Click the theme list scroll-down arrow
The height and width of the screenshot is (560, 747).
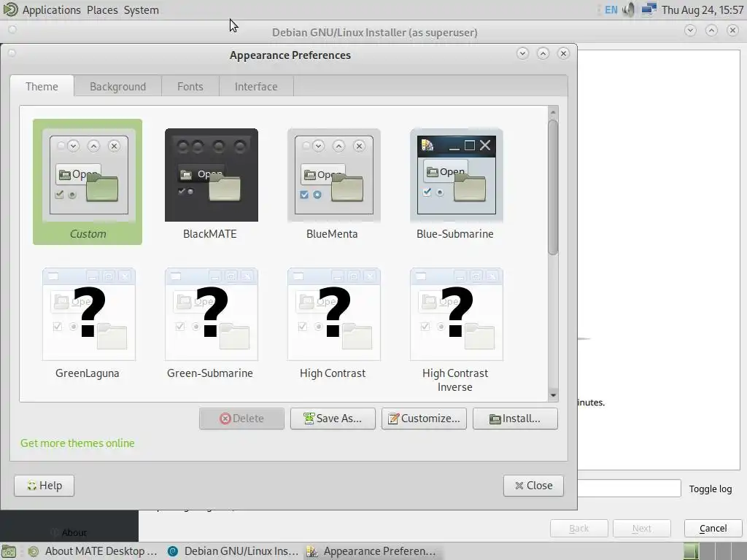point(553,394)
